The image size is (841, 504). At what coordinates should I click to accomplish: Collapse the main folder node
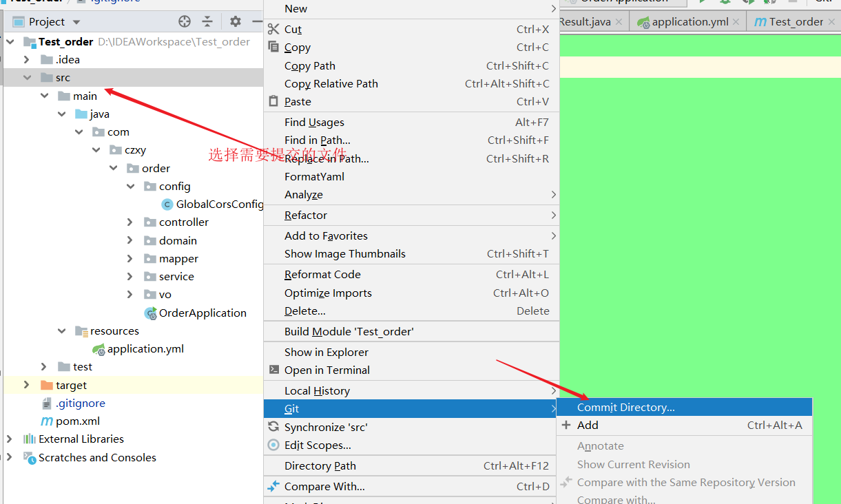pos(44,96)
